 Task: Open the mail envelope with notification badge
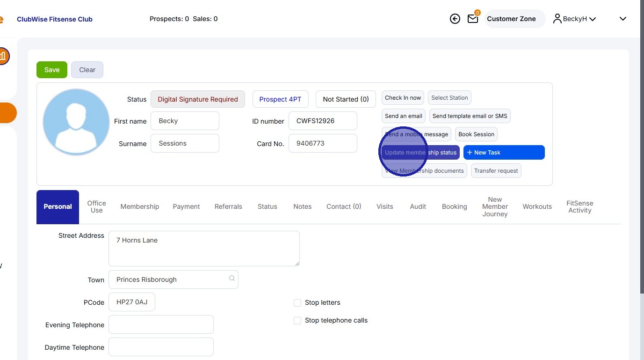[x=472, y=19]
